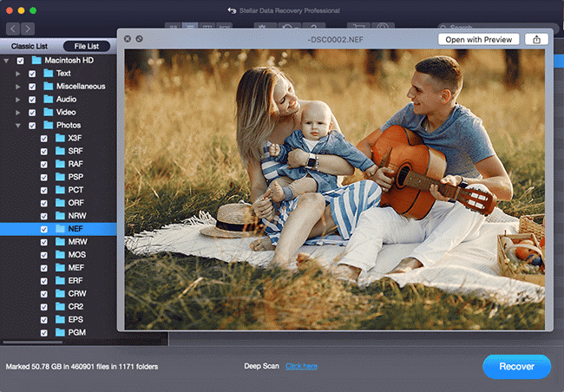Click the Photos folder icon
The height and width of the screenshot is (392, 564).
point(49,125)
